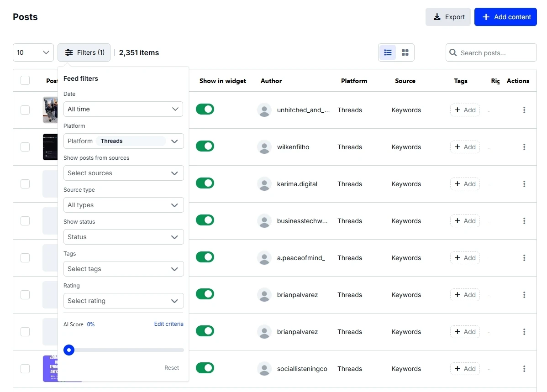Click avatar icon of karima.digital
Image resolution: width=547 pixels, height=392 pixels.
(264, 184)
